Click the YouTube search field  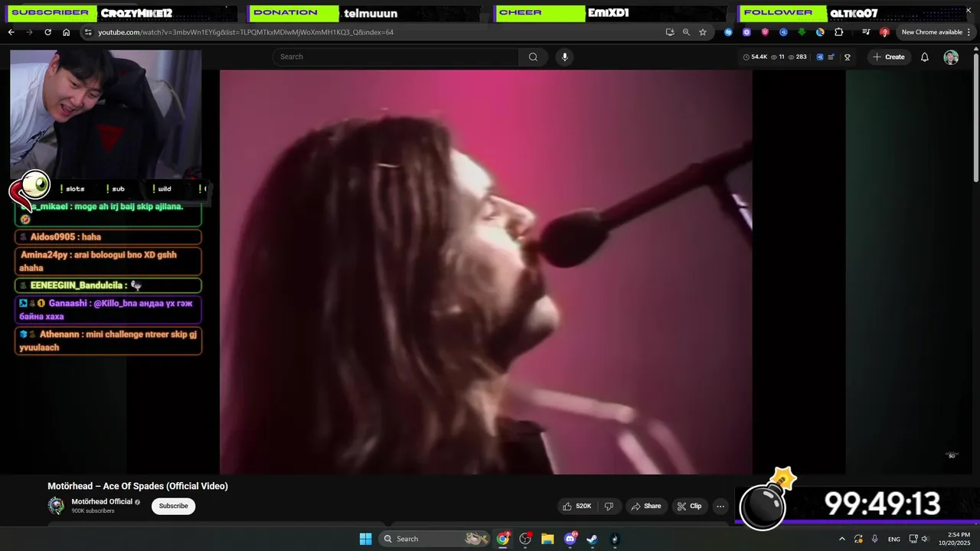pos(396,57)
